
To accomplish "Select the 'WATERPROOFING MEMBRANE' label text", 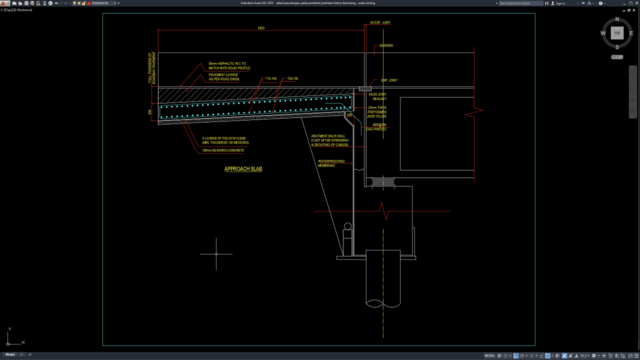I will (331, 163).
